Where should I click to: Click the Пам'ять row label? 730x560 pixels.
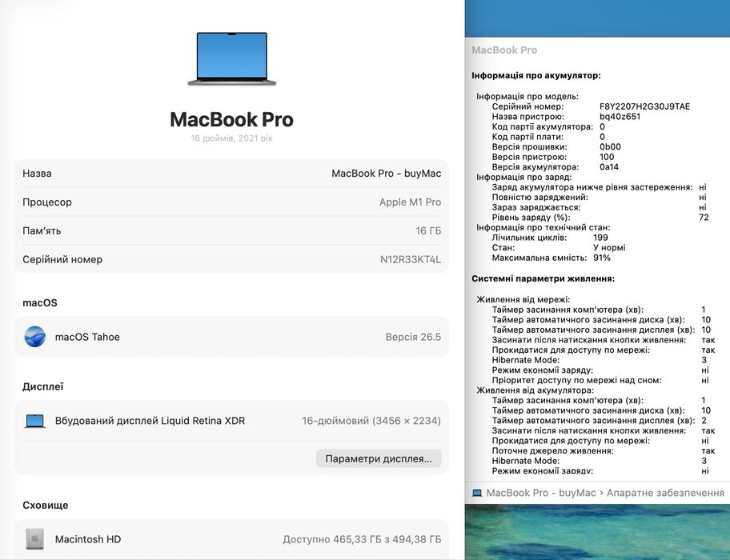point(42,230)
